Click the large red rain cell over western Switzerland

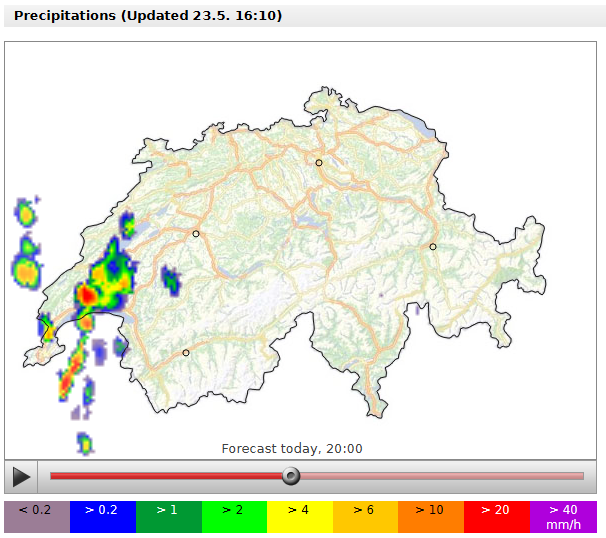88,295
